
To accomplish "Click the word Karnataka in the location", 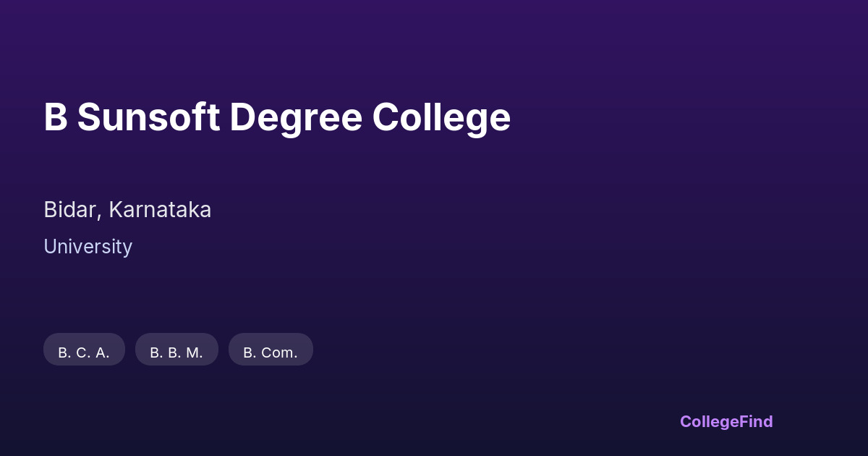I will pos(160,210).
